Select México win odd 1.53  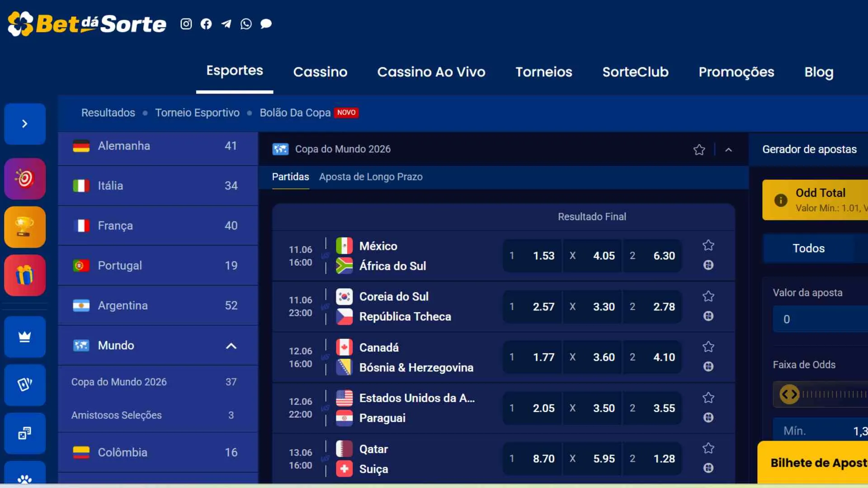coord(532,256)
